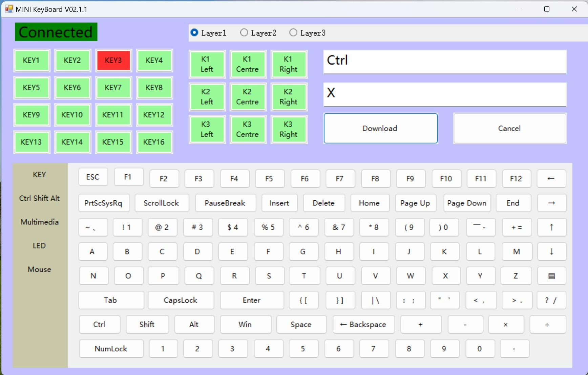Select the K1 Left knob button
The width and height of the screenshot is (588, 375).
tap(207, 64)
